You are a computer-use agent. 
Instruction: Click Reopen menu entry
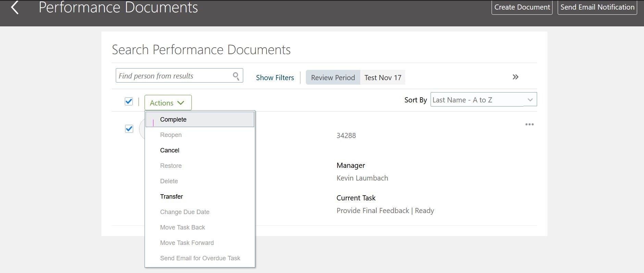pyautogui.click(x=171, y=135)
